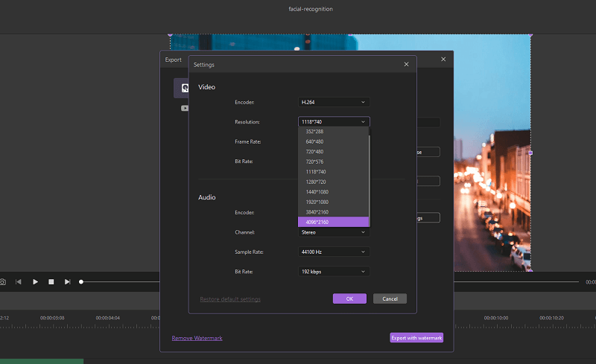The height and width of the screenshot is (364, 596).
Task: Choose 3840*2160 resolution
Action: pos(333,212)
